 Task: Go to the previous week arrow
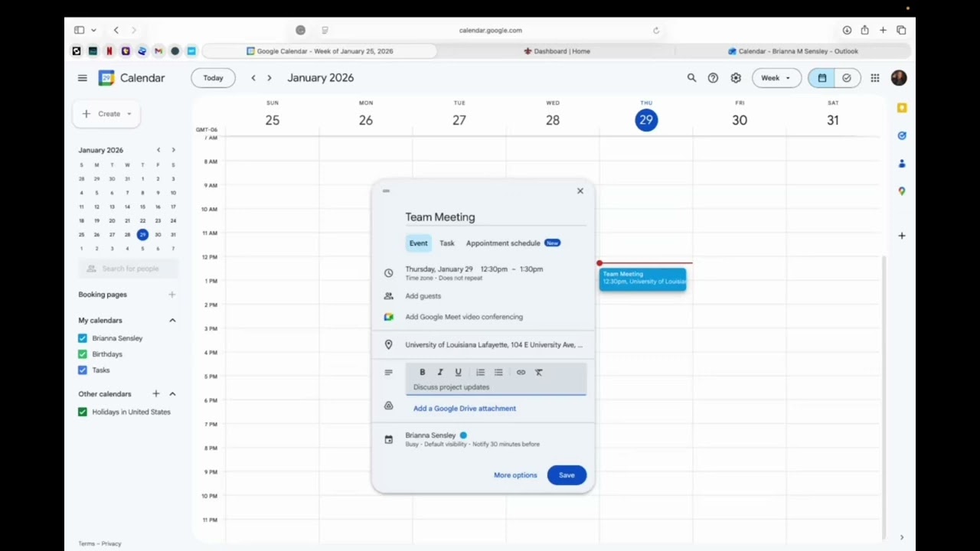tap(253, 78)
